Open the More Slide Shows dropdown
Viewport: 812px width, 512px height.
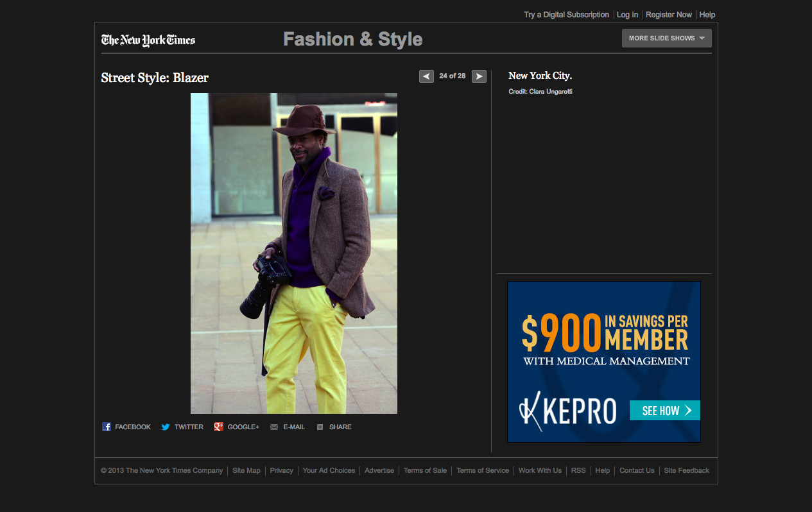coord(666,38)
